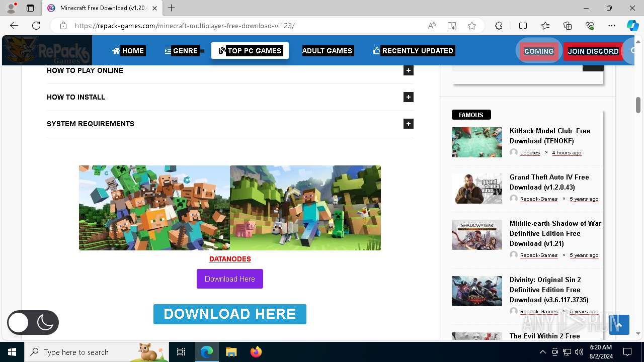
Task: Click the DATANODES link
Action: pyautogui.click(x=230, y=259)
